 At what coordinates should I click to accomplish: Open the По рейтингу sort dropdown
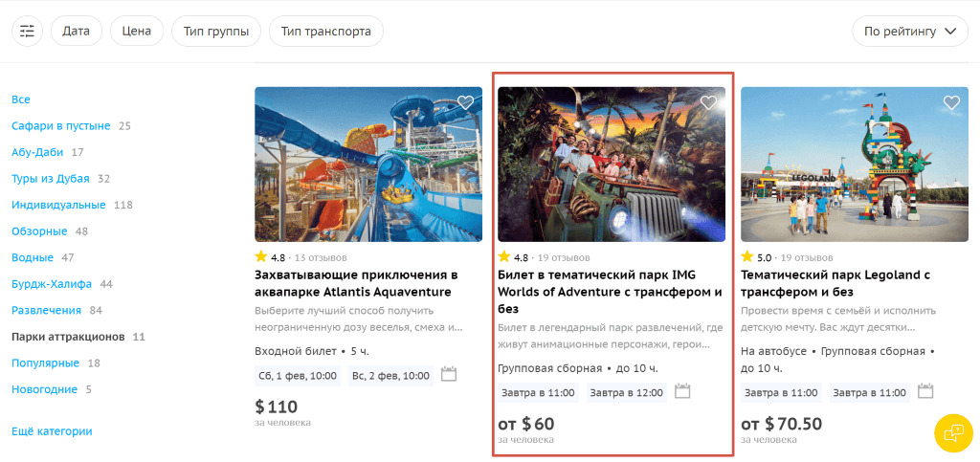click(910, 32)
